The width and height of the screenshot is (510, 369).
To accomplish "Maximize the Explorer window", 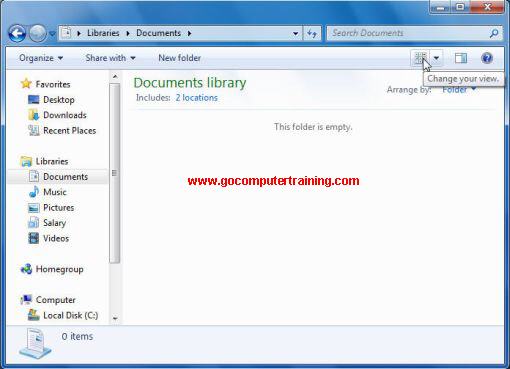I will coord(460,7).
